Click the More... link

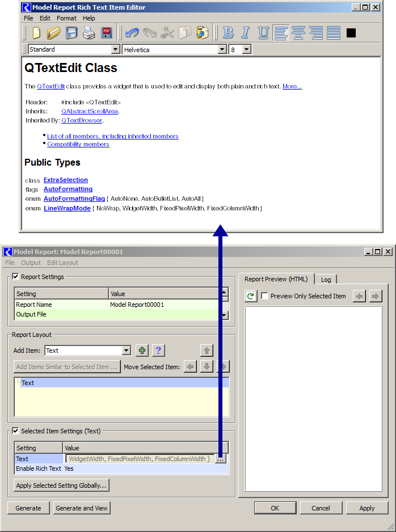(292, 87)
